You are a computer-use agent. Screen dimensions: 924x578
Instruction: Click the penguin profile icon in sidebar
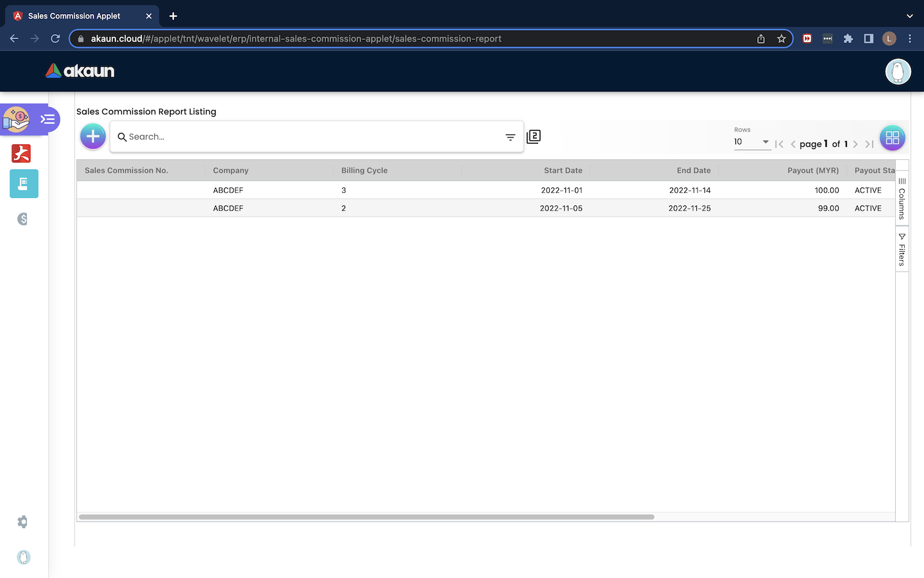pos(23,557)
